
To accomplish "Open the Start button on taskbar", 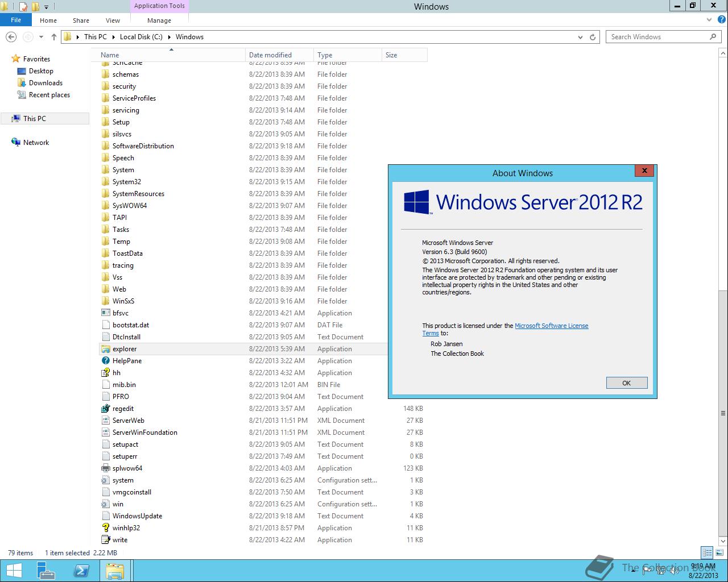I will pos(14,571).
